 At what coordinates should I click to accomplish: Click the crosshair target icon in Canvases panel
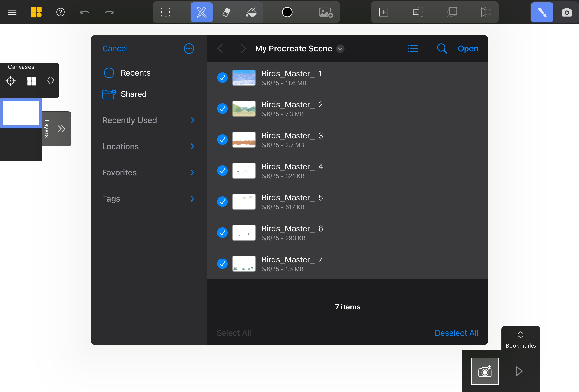pos(10,81)
